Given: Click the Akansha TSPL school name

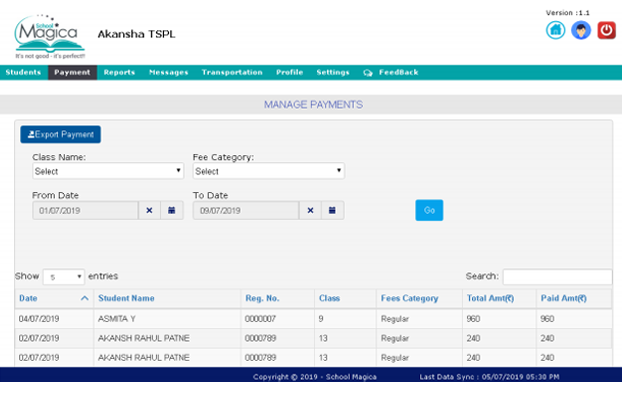Looking at the screenshot, I should tap(136, 34).
